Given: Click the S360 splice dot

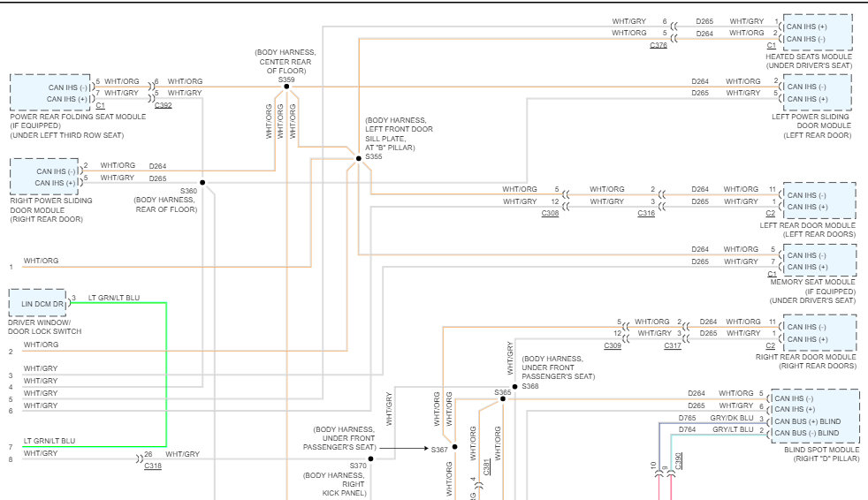Looking at the screenshot, I should click(202, 183).
